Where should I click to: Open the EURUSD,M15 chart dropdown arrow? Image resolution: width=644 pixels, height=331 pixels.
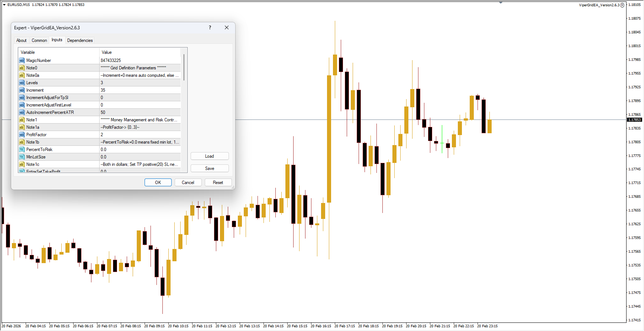4,5
